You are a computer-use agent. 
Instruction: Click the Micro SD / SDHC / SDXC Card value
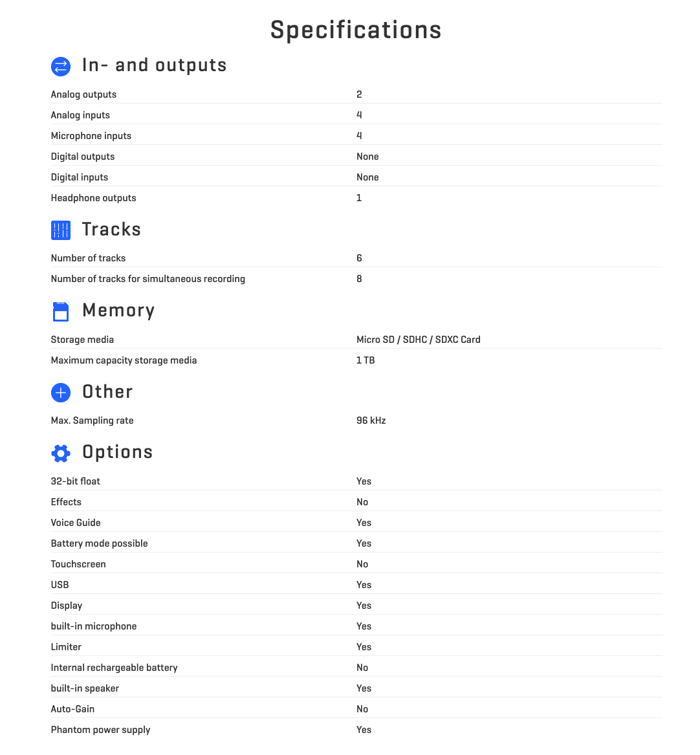pyautogui.click(x=419, y=340)
